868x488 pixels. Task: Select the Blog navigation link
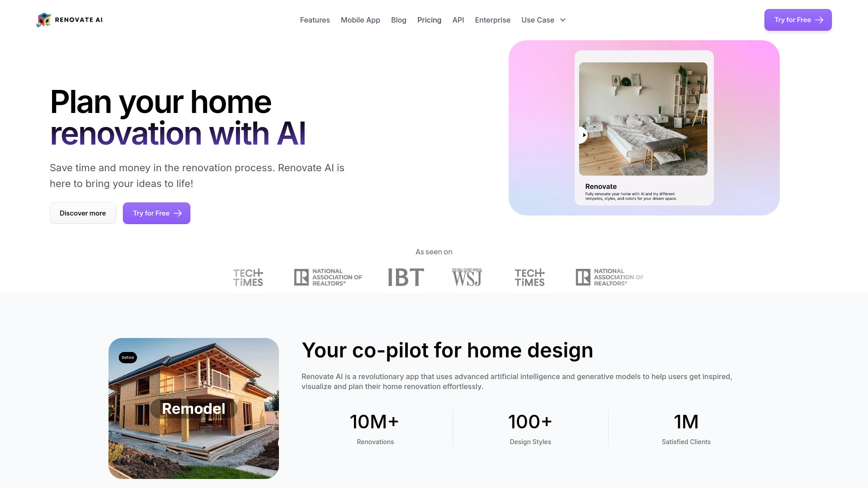point(398,20)
